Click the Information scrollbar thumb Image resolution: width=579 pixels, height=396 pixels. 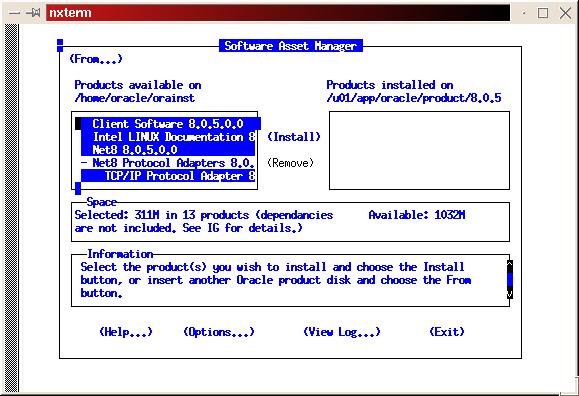510,280
